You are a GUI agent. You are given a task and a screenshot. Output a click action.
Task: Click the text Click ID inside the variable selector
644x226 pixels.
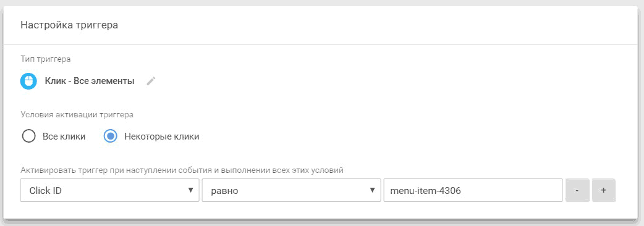pos(45,191)
